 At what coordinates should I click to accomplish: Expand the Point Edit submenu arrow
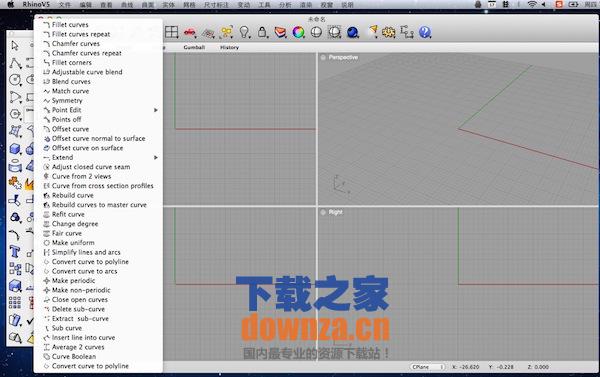pos(156,110)
